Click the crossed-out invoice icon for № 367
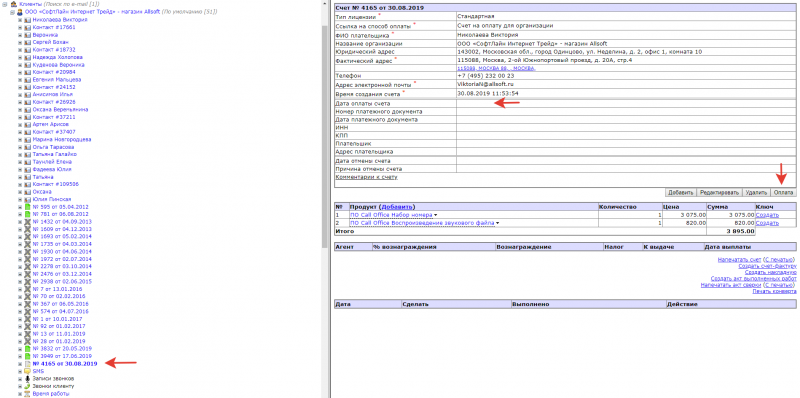 [28, 304]
